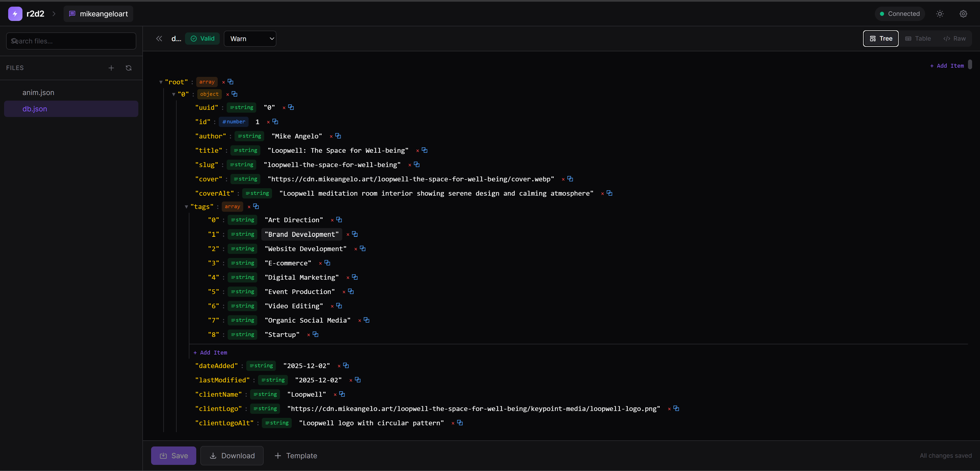Copy the "0" object node
The height and width of the screenshot is (471, 980).
[234, 94]
